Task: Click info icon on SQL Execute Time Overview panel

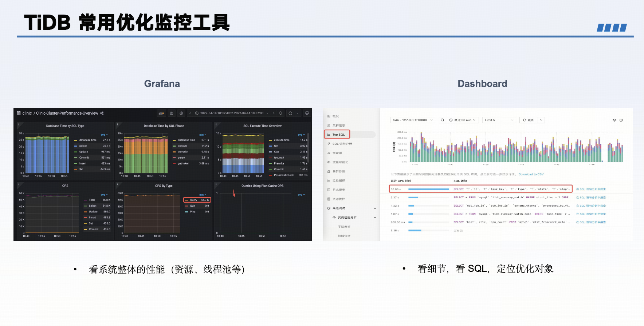Action: click(x=216, y=124)
